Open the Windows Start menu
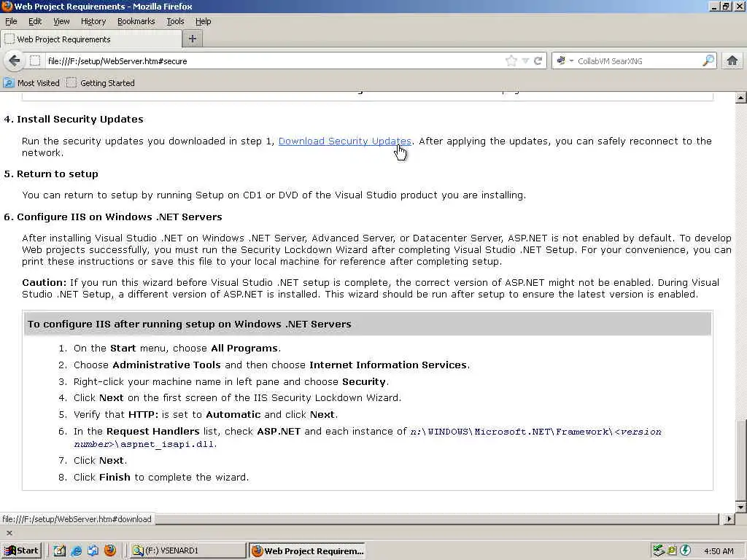Viewport: 747px width, 560px height. tap(21, 551)
